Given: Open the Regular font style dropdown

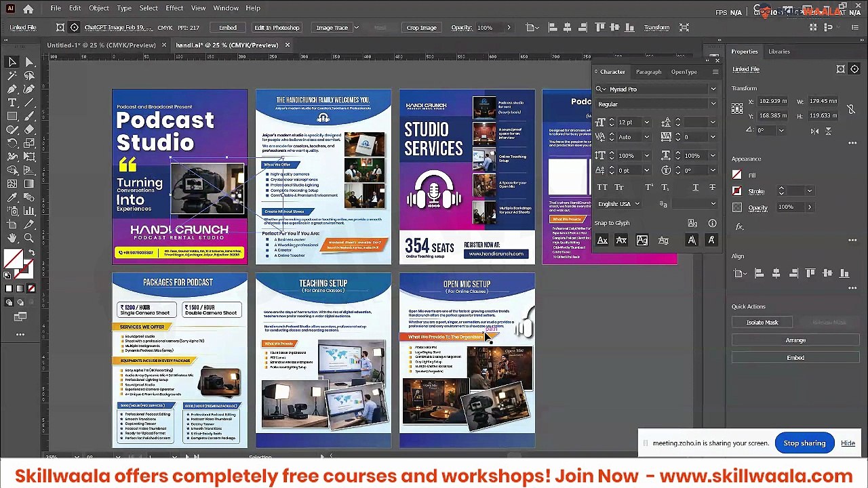Looking at the screenshot, I should (x=713, y=104).
